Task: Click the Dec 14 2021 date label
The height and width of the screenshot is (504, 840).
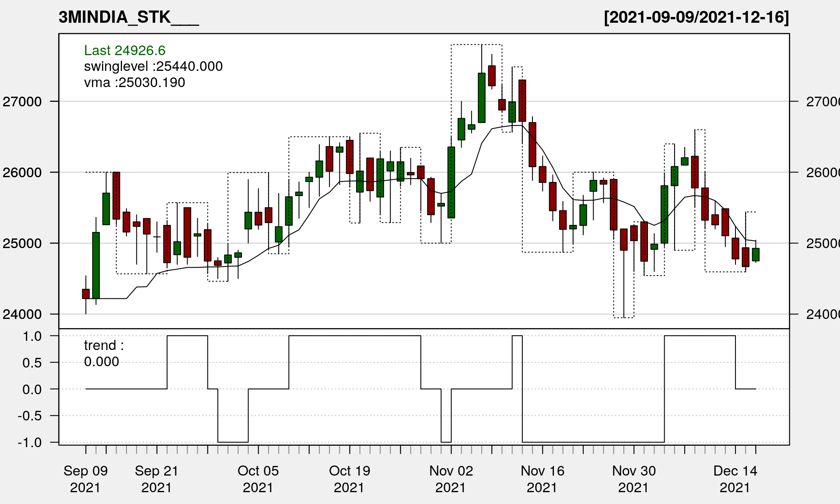Action: coord(735,479)
